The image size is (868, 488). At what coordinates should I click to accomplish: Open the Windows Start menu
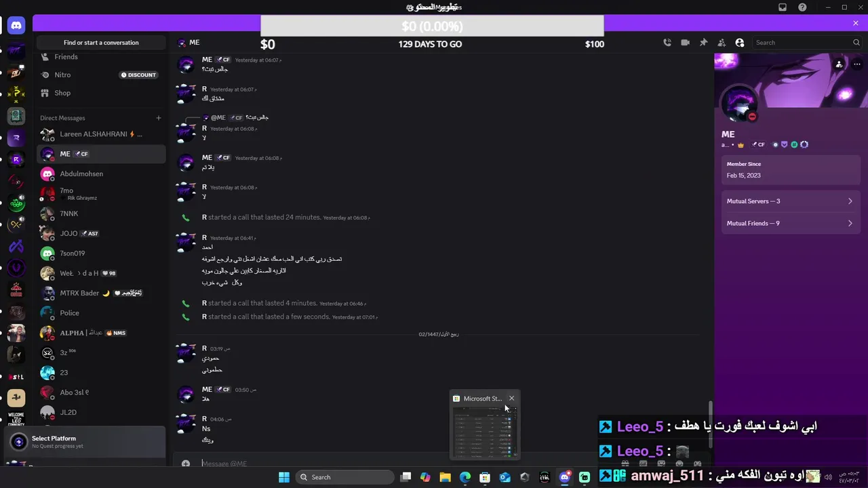[284, 477]
